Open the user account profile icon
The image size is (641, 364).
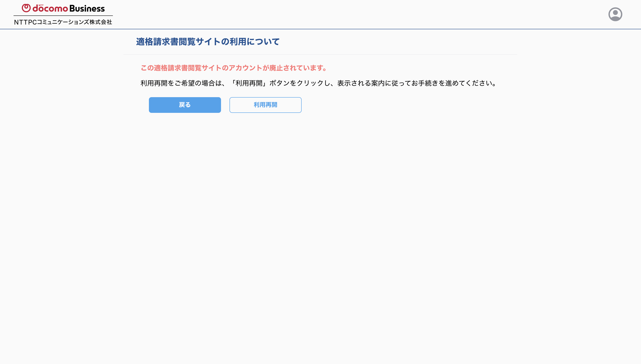[615, 14]
